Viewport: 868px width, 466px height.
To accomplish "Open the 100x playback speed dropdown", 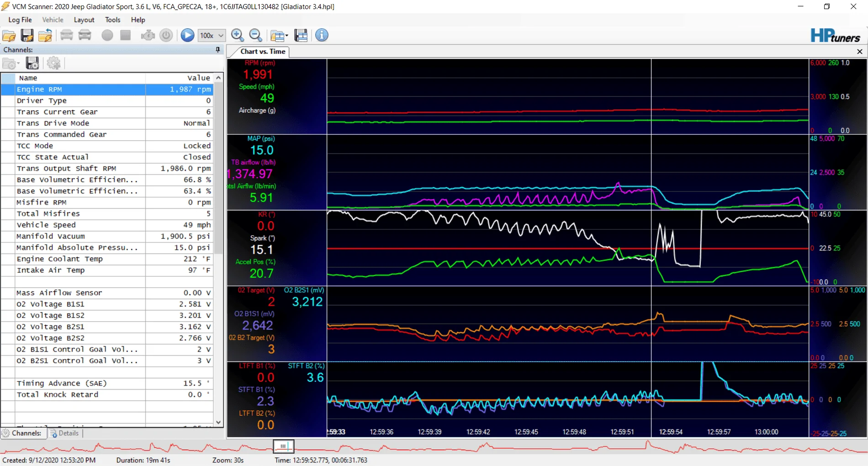I will click(x=212, y=35).
